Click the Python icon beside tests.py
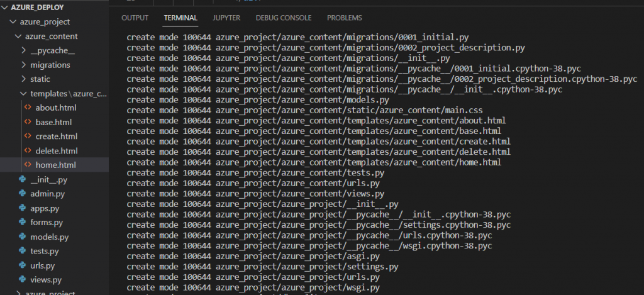The height and width of the screenshot is (295, 644). [x=23, y=251]
